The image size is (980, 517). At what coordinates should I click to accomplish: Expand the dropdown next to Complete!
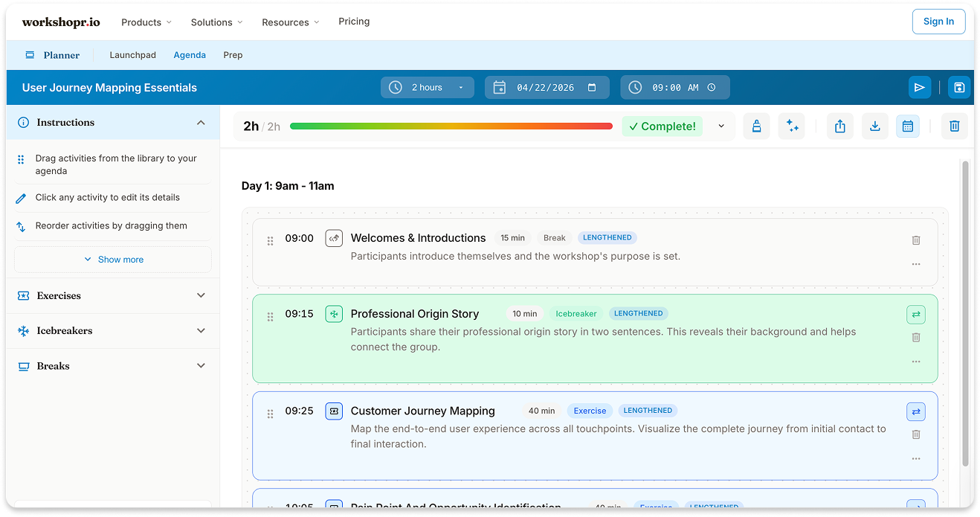coord(721,126)
